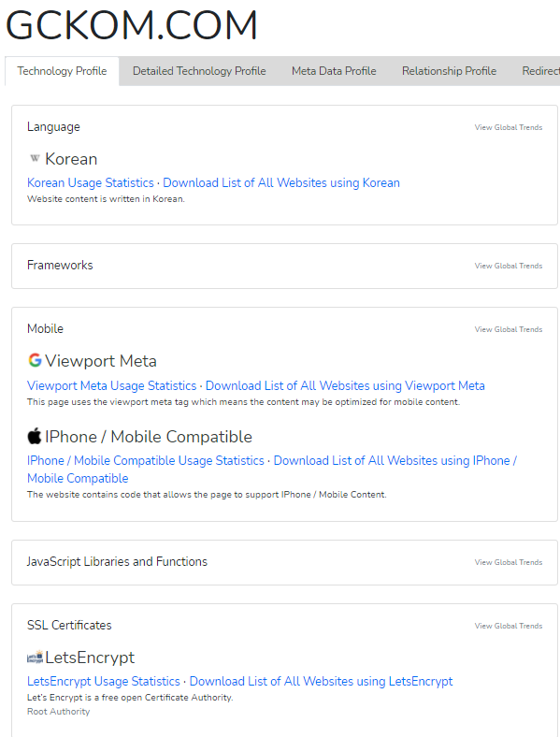Click the Wikipedia icon beside Korean
The width and height of the screenshot is (560, 737).
point(35,158)
